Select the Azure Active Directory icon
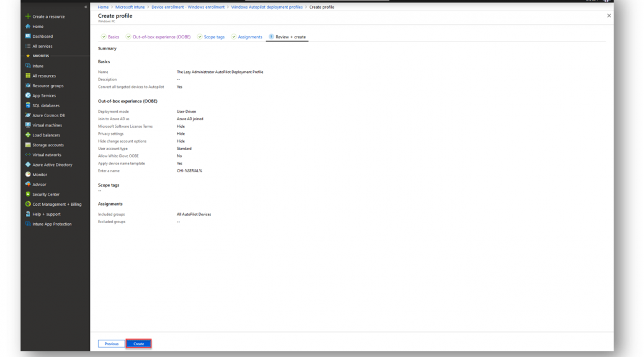Image resolution: width=644 pixels, height=357 pixels. [28, 164]
